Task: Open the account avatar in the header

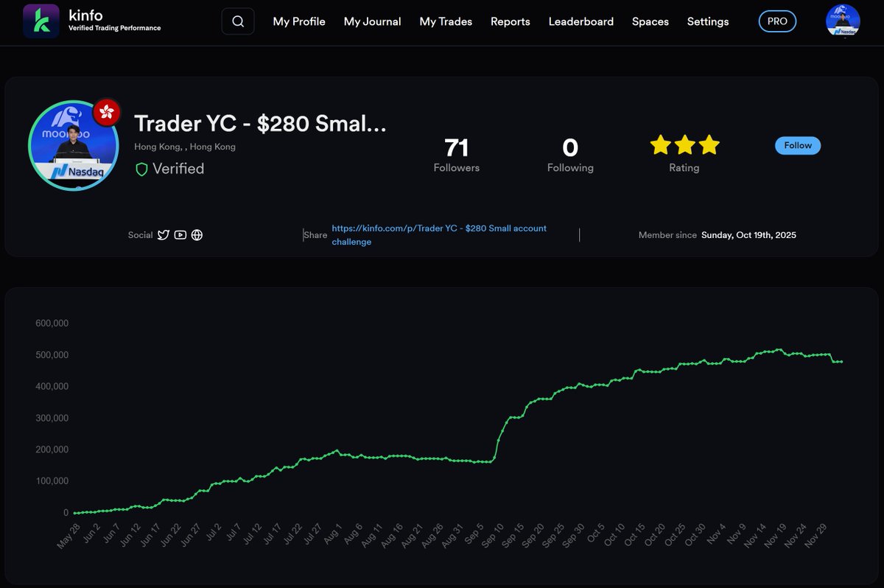Action: click(843, 21)
